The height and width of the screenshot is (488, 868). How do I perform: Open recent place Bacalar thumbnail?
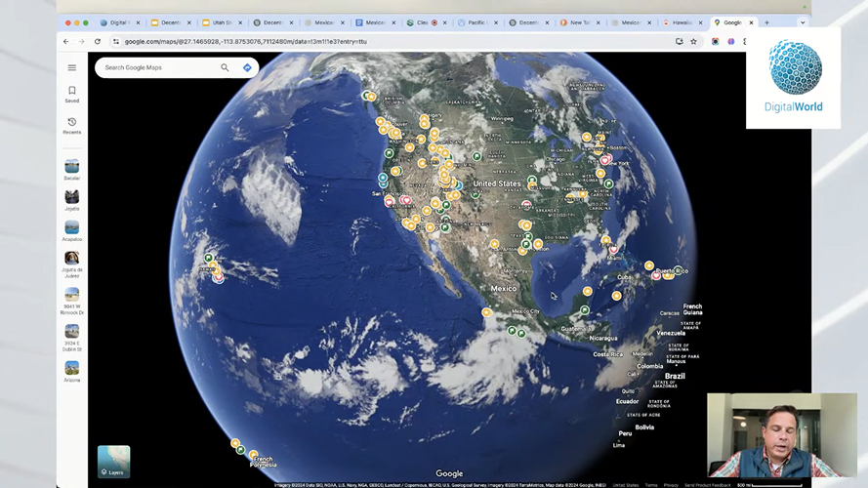click(x=72, y=167)
